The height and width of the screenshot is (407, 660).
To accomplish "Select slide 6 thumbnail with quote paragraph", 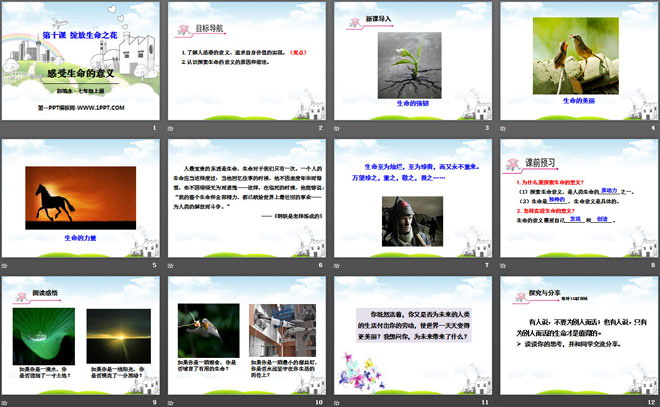I will click(x=247, y=198).
